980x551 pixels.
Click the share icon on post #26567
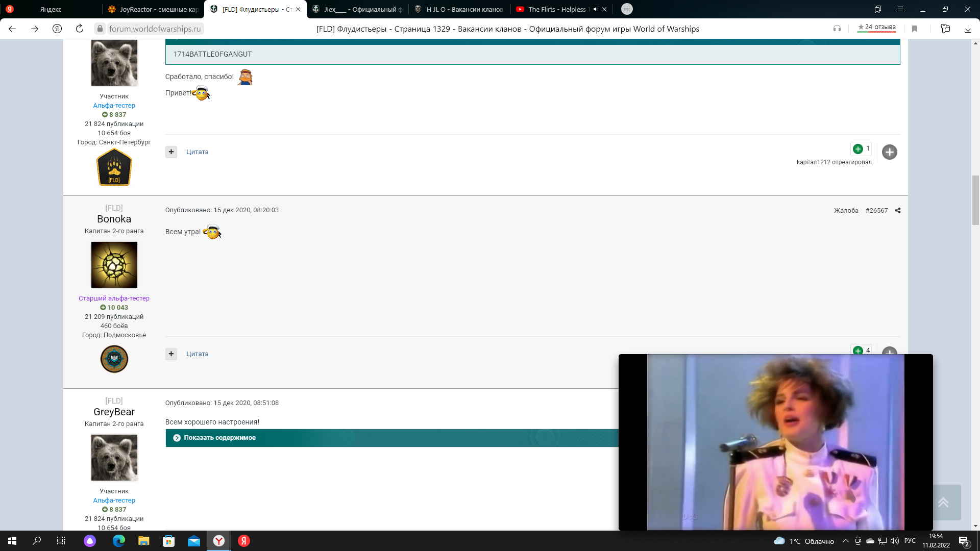pyautogui.click(x=898, y=210)
